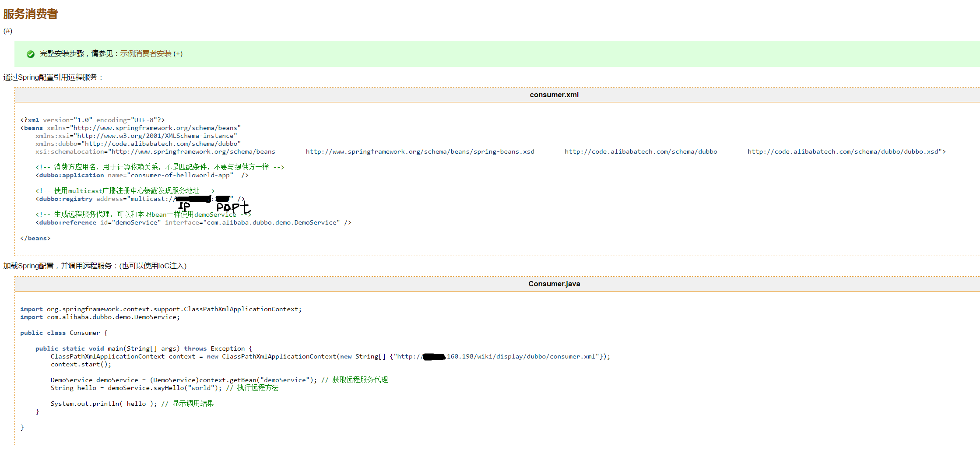Click the context.start(); code line
Screen dimensions: 980x450
(x=81, y=364)
